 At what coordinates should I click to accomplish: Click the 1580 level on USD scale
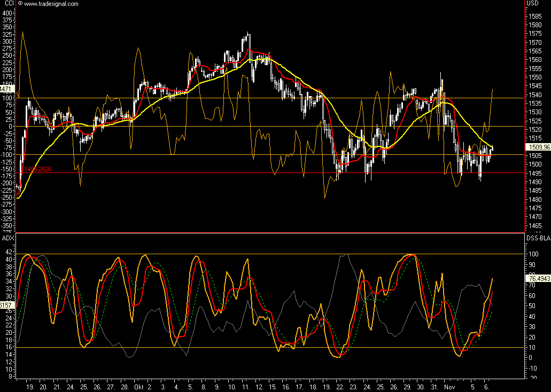[534, 25]
